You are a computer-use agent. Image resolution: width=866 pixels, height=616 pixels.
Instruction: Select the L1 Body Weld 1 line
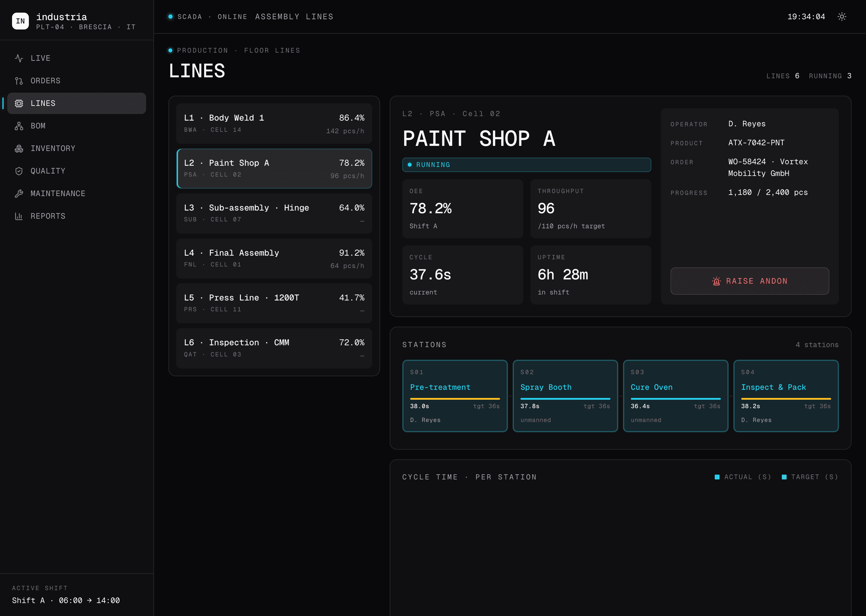coord(274,124)
